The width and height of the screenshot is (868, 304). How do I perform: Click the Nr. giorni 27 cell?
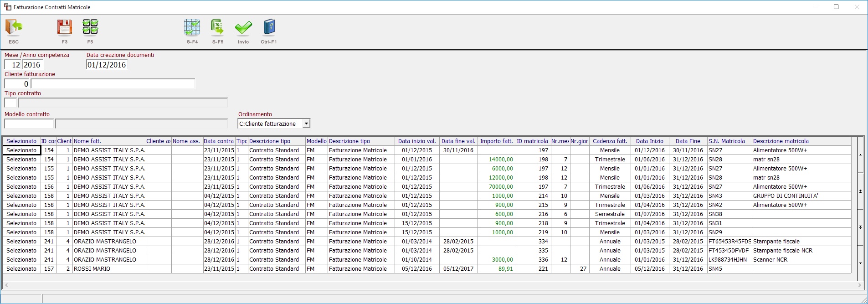pyautogui.click(x=579, y=269)
